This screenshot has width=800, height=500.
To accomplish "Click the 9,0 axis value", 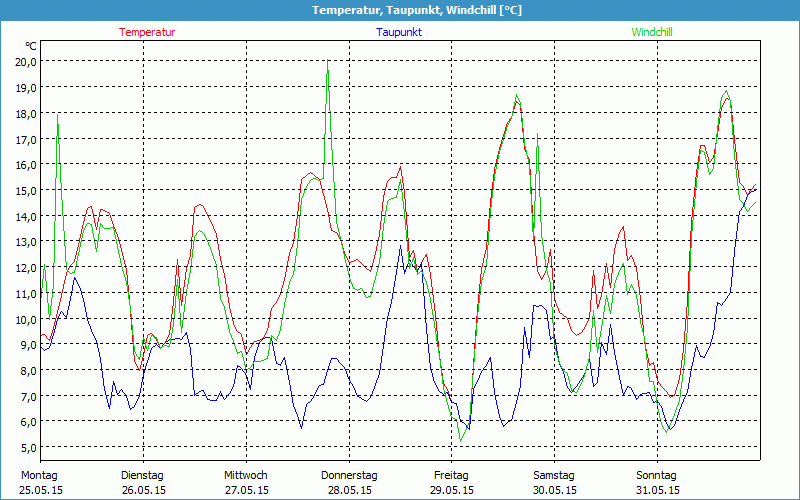I will [28, 345].
